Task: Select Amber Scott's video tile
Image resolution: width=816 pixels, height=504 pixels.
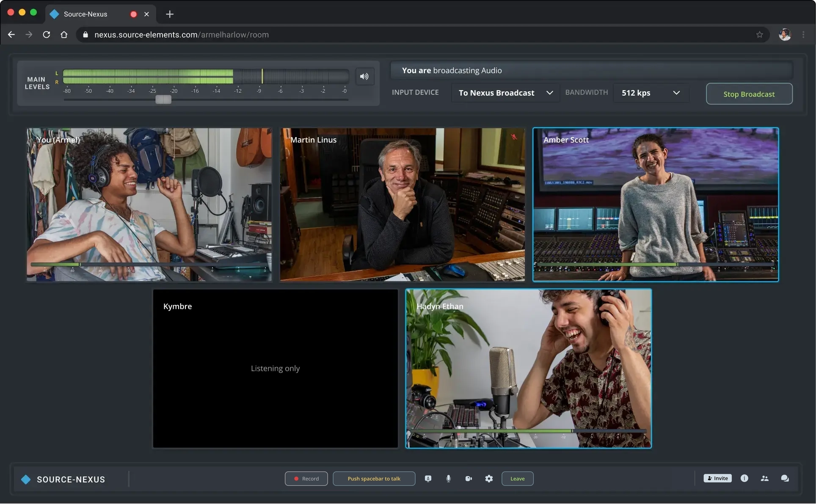Action: (x=656, y=204)
